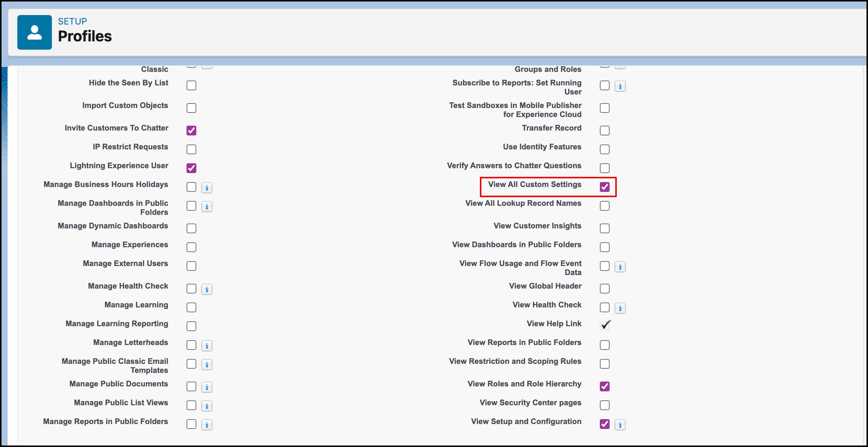Click info icon next to Manage Business Hours Holidays
The height and width of the screenshot is (447, 868).
(x=207, y=187)
